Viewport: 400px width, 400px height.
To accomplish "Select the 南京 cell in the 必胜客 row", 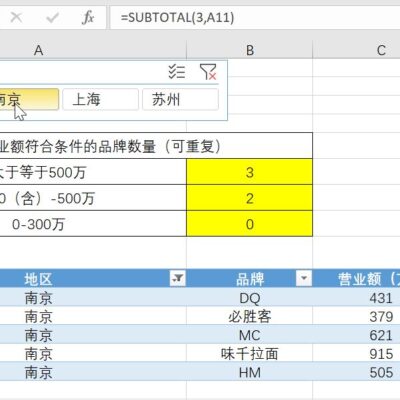I will pyautogui.click(x=93, y=316).
